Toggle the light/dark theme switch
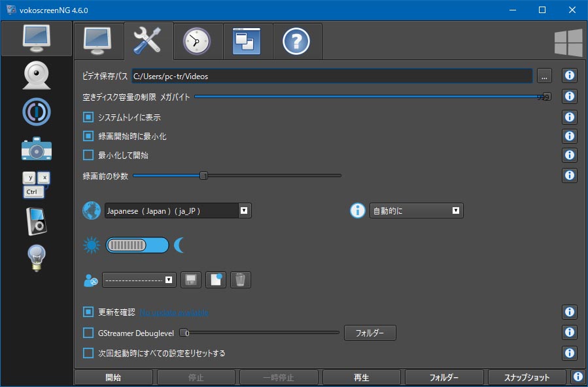588x387 pixels. click(x=137, y=245)
